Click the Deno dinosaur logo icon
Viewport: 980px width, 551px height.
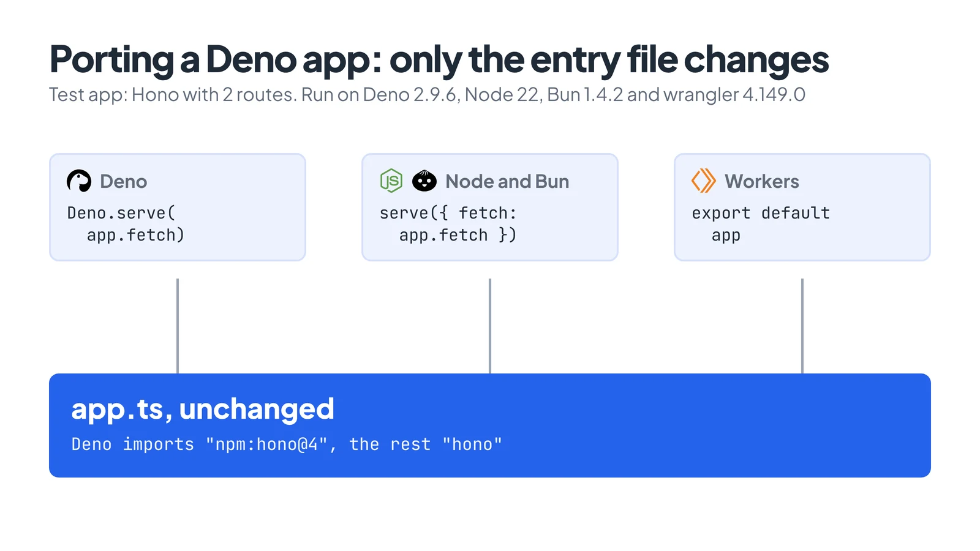(x=79, y=181)
